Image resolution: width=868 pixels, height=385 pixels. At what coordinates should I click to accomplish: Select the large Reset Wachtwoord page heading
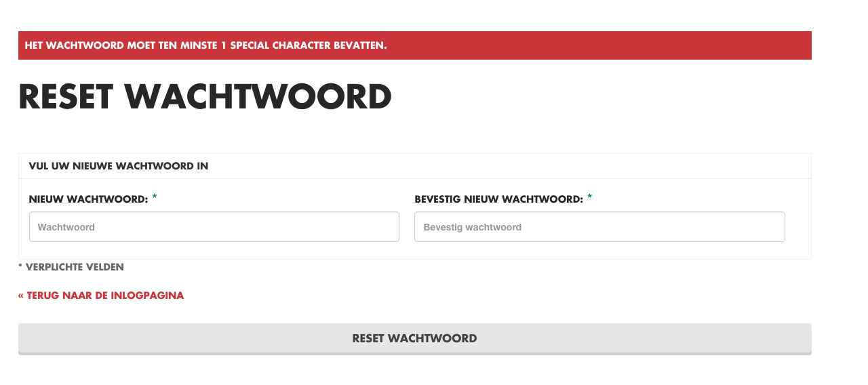point(205,97)
